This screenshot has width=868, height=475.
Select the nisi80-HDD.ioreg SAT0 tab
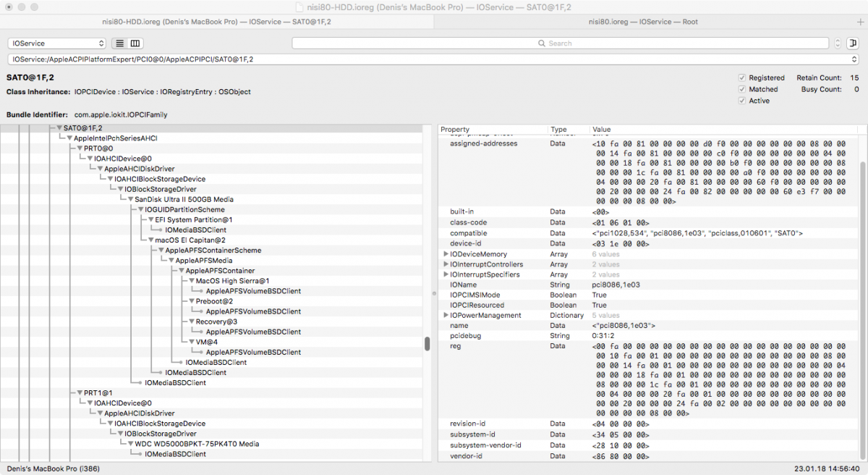[x=217, y=22]
